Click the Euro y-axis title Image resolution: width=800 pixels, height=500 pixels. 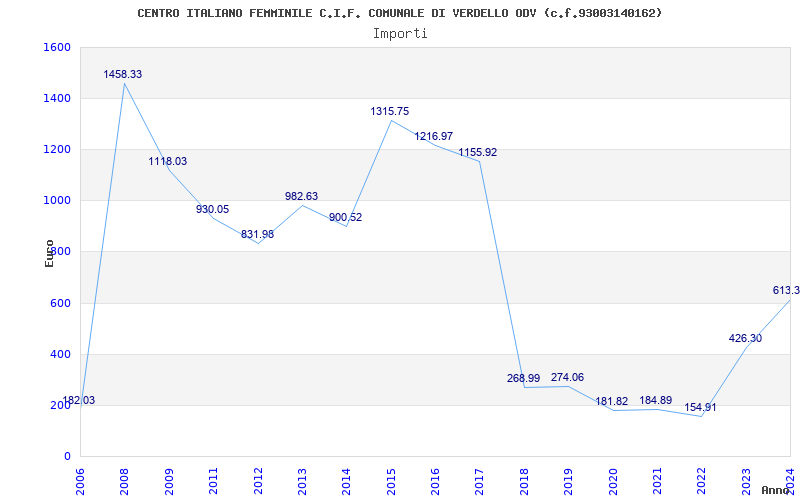(x=49, y=253)
